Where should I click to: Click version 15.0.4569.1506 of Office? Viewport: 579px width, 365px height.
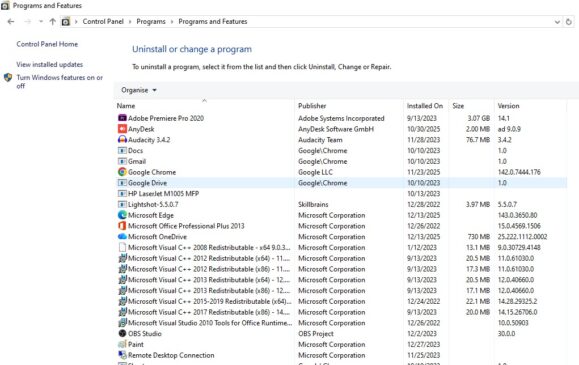(x=519, y=226)
